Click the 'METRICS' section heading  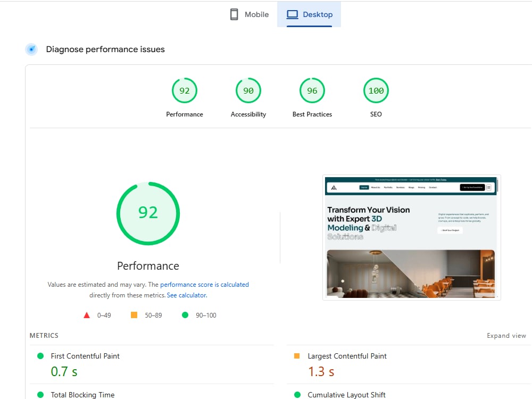pyautogui.click(x=44, y=336)
